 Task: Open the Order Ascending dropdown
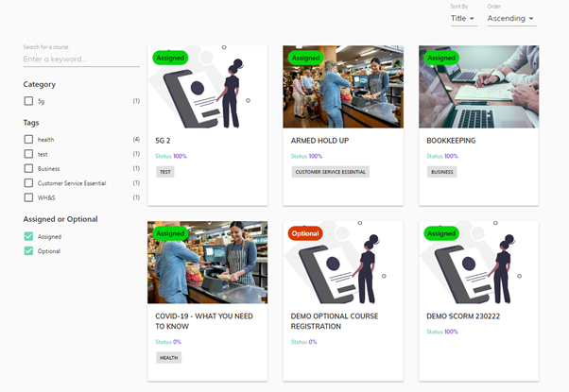coord(511,18)
